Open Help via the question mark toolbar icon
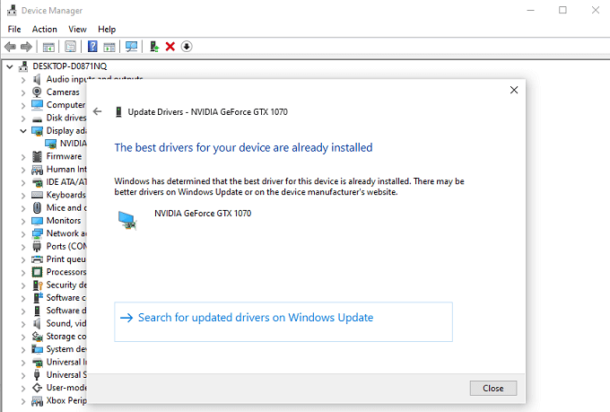 tap(92, 47)
